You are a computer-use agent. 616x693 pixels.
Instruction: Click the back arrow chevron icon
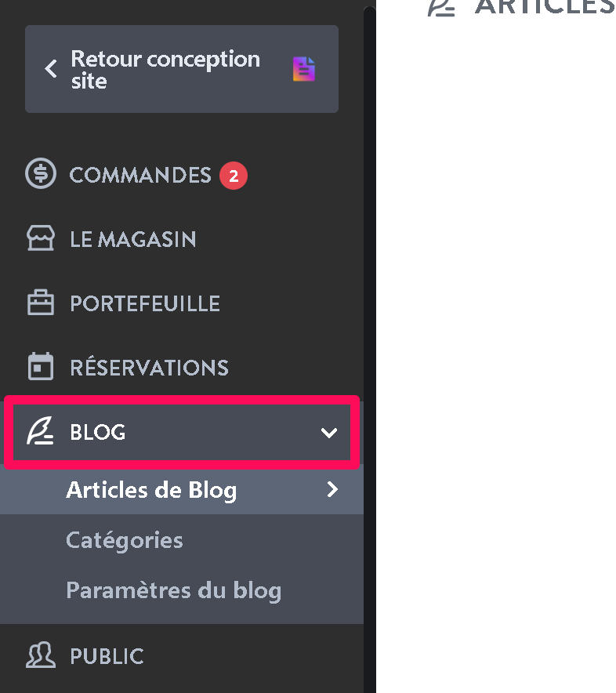51,68
